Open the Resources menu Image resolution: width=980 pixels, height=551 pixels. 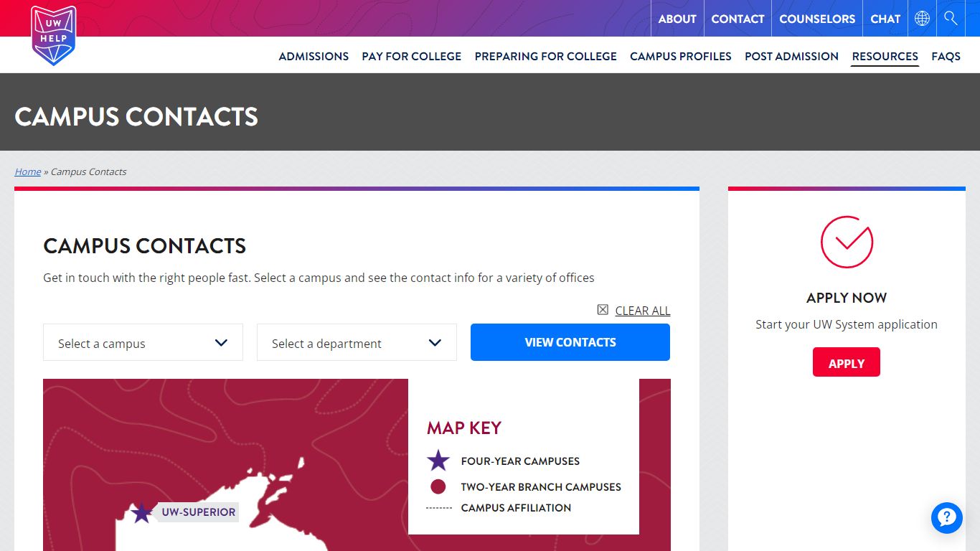pyautogui.click(x=885, y=56)
